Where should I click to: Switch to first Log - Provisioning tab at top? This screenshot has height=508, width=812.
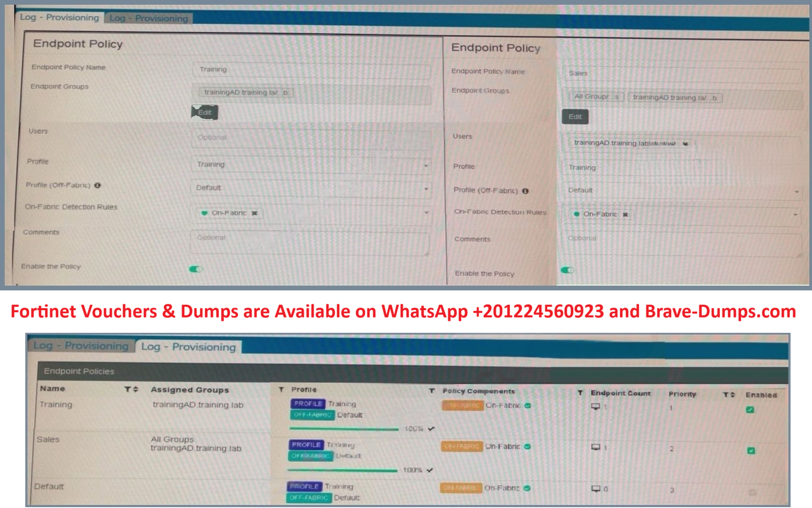click(60, 18)
